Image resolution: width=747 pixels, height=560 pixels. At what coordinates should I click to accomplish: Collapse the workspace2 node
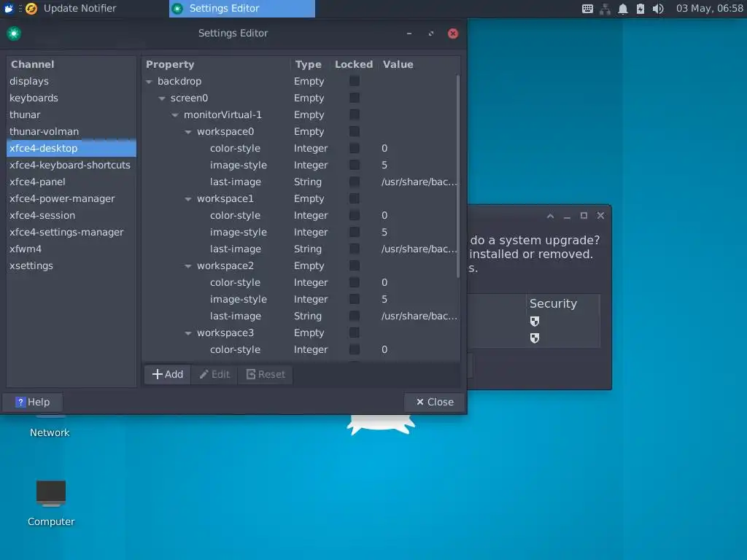[x=188, y=266]
